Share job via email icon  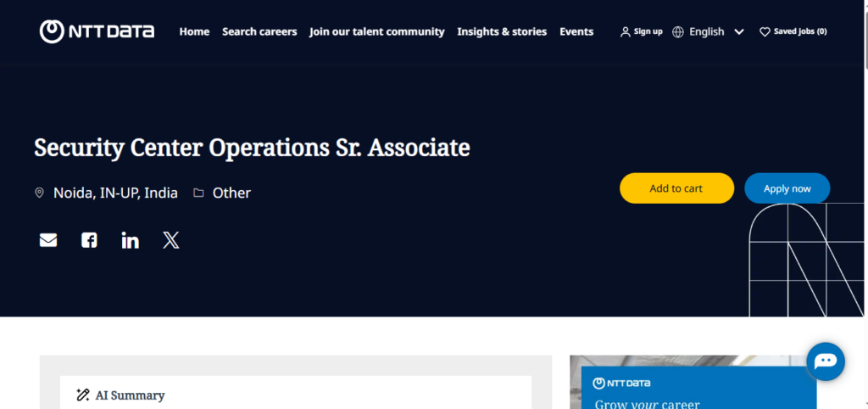[48, 240]
